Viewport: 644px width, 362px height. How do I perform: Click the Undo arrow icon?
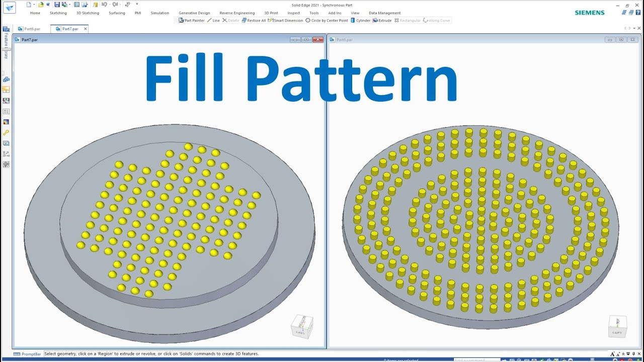104,5
